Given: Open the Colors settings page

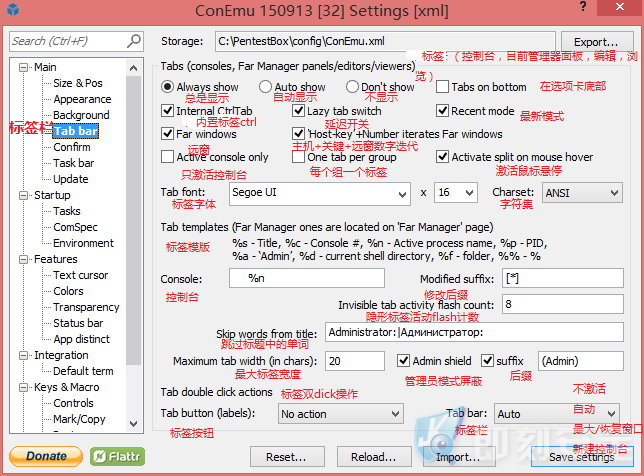Looking at the screenshot, I should [x=68, y=291].
